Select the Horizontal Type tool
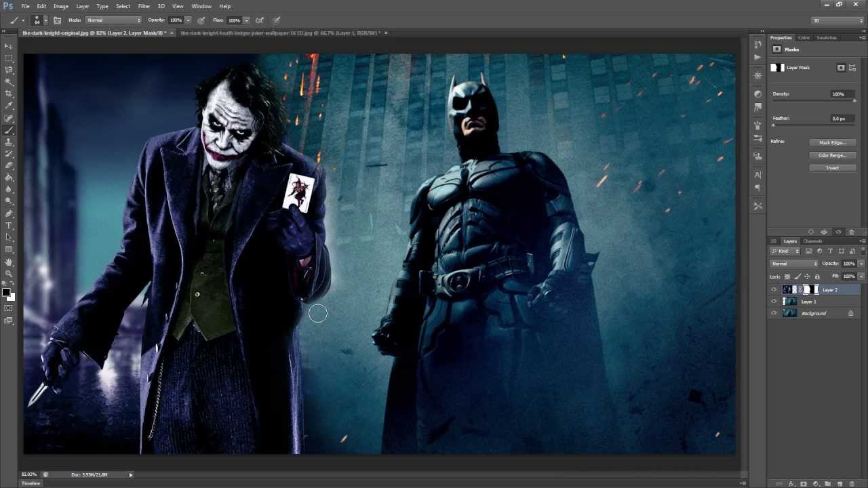This screenshot has width=868, height=488. pos(9,225)
